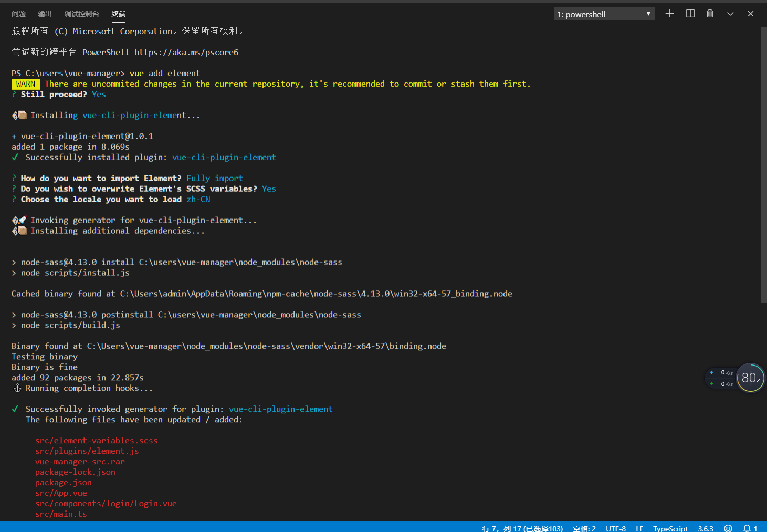Click src/App.vue file path

(61, 493)
